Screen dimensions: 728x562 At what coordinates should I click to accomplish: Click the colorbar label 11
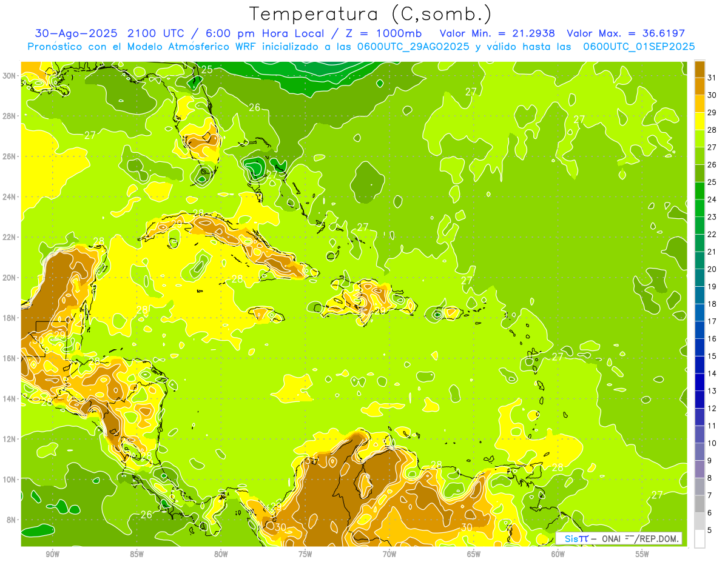(712, 426)
